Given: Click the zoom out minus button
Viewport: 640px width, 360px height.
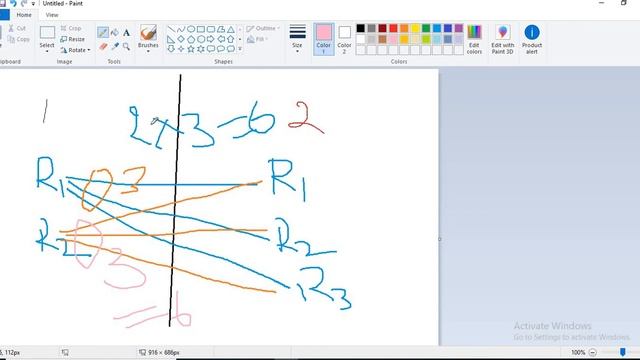Looking at the screenshot, I should [x=593, y=352].
